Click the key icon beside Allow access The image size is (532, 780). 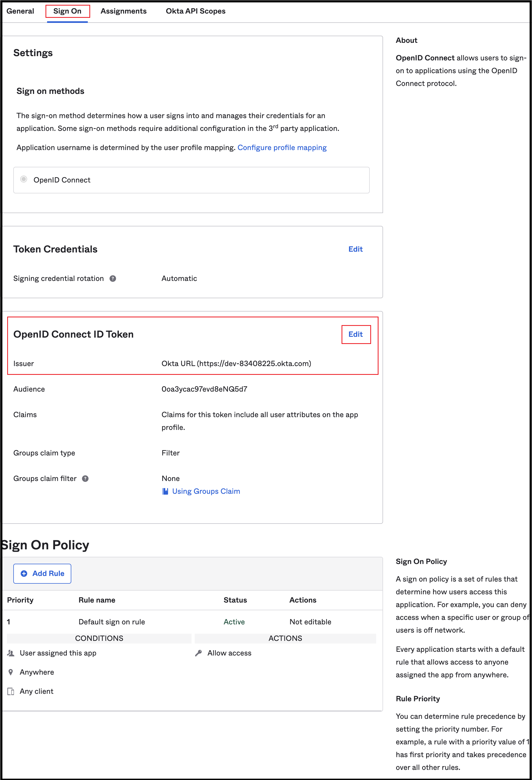click(199, 653)
